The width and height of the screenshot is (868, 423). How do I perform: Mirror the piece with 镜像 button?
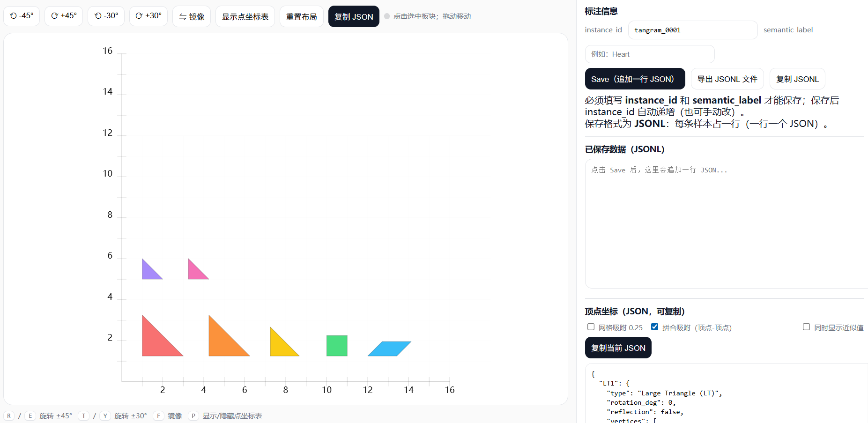[x=192, y=16]
